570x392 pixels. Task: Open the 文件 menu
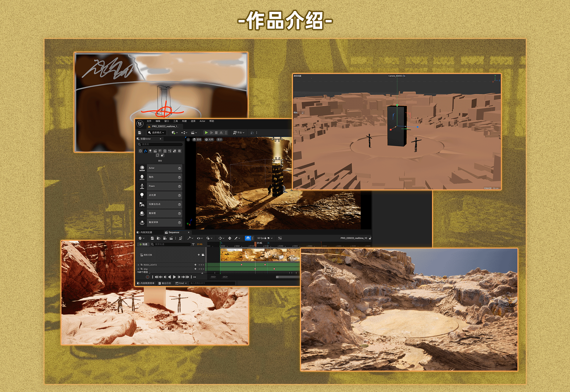149,121
